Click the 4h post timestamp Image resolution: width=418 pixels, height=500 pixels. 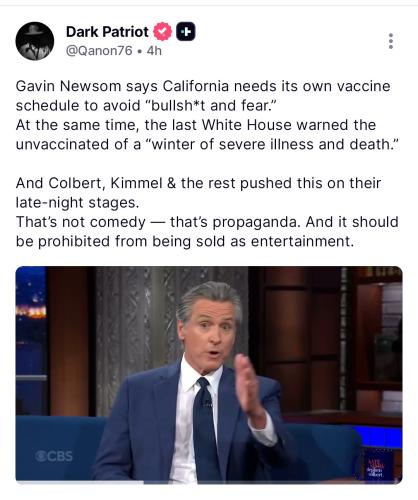pos(154,51)
